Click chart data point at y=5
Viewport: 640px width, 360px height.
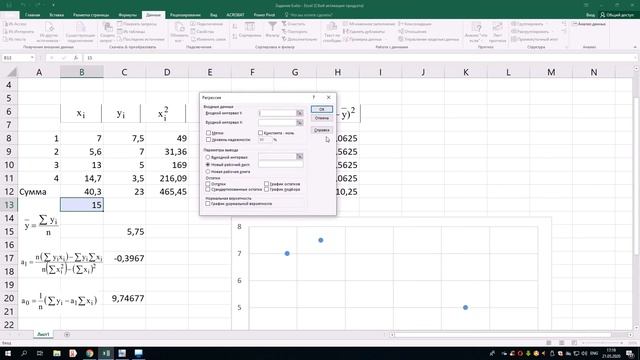(466, 307)
